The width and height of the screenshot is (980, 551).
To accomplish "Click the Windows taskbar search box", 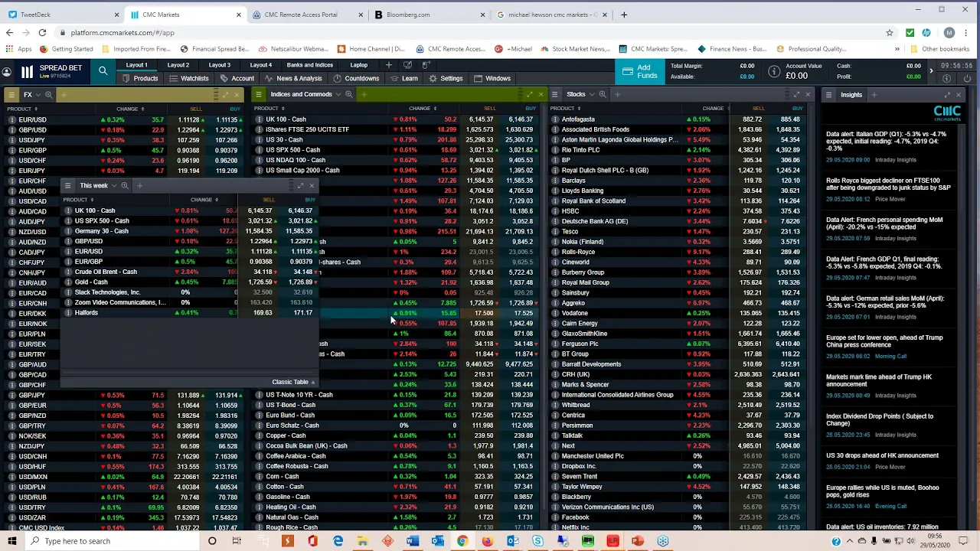I will [x=113, y=541].
